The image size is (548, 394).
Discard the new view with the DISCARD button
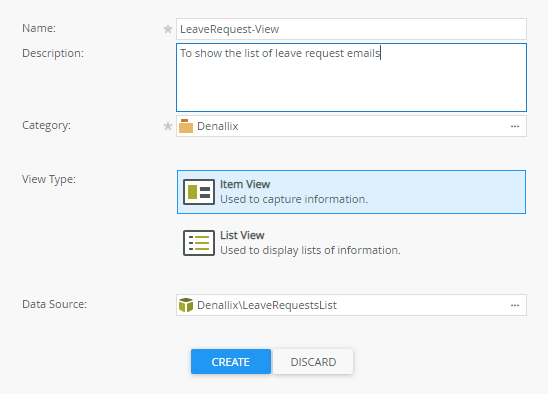313,362
